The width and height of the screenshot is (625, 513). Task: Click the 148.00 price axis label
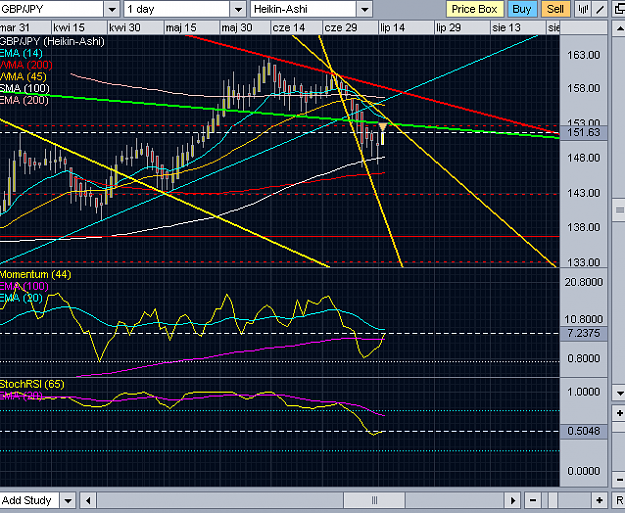(584, 158)
